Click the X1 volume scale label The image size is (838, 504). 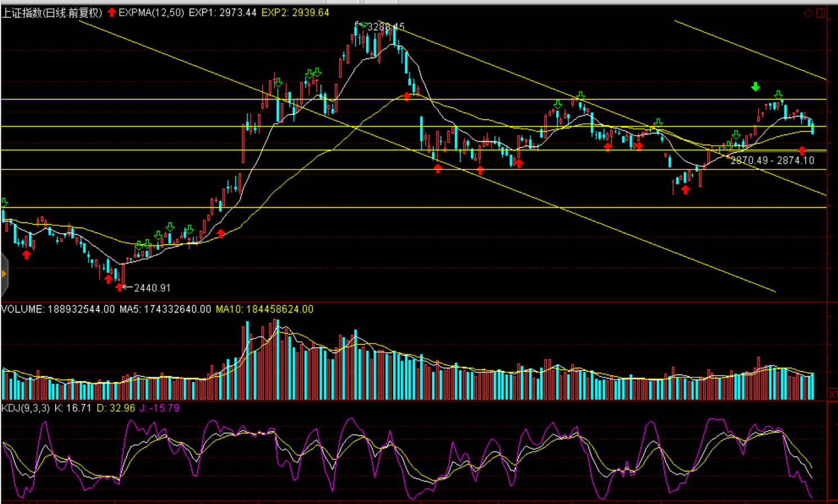tap(832, 394)
